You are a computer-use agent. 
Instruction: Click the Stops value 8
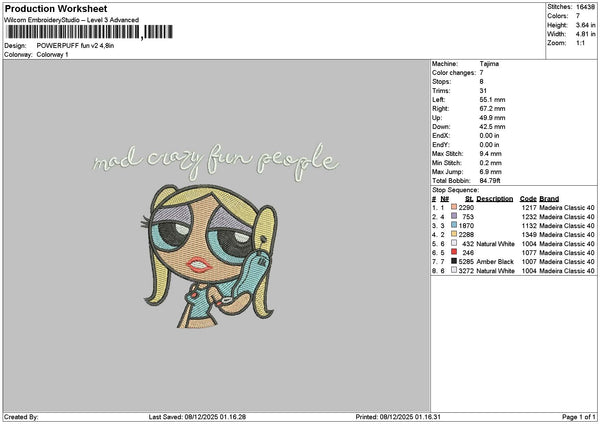coord(481,82)
